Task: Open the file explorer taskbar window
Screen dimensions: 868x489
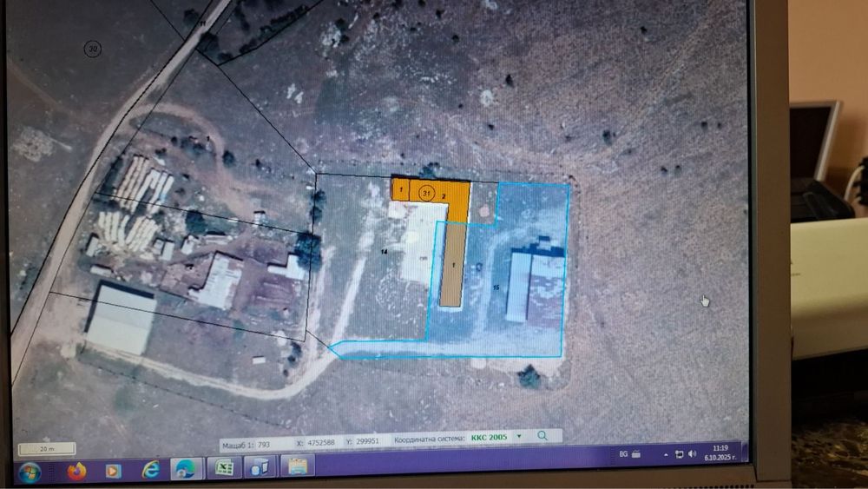Action: [x=297, y=466]
